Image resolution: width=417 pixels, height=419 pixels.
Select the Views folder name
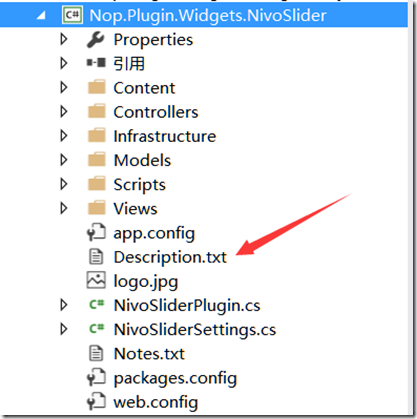(x=135, y=209)
